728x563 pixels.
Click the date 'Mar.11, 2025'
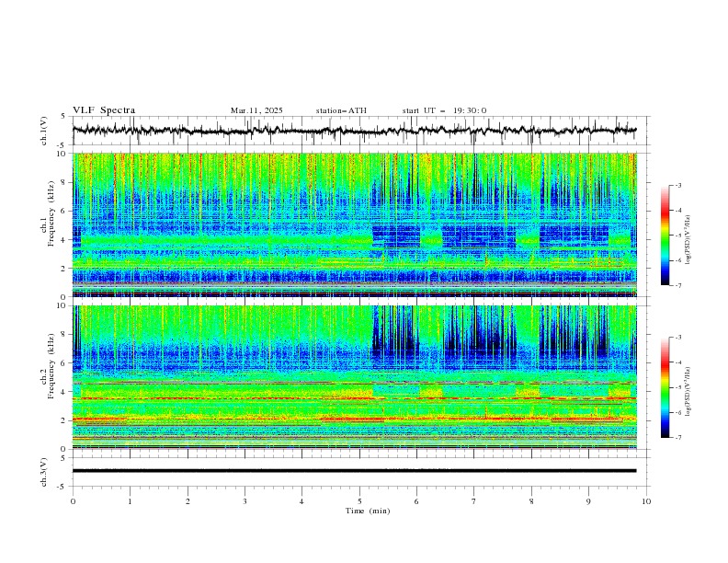pyautogui.click(x=256, y=110)
